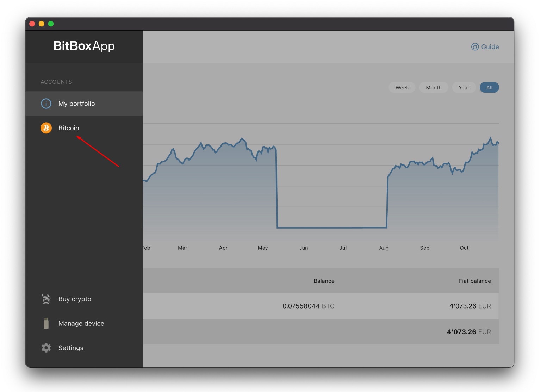This screenshot has height=392, width=541.
Task: Select the All chart range
Action: (489, 88)
